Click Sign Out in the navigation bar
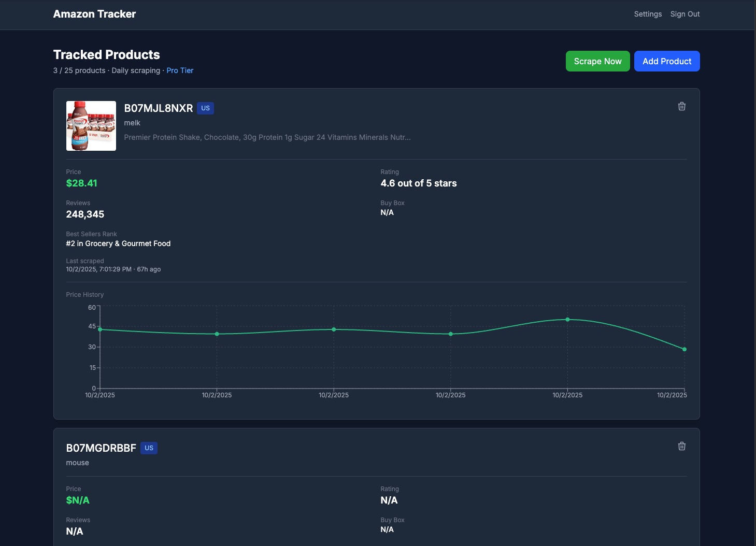The height and width of the screenshot is (546, 756). (x=684, y=14)
